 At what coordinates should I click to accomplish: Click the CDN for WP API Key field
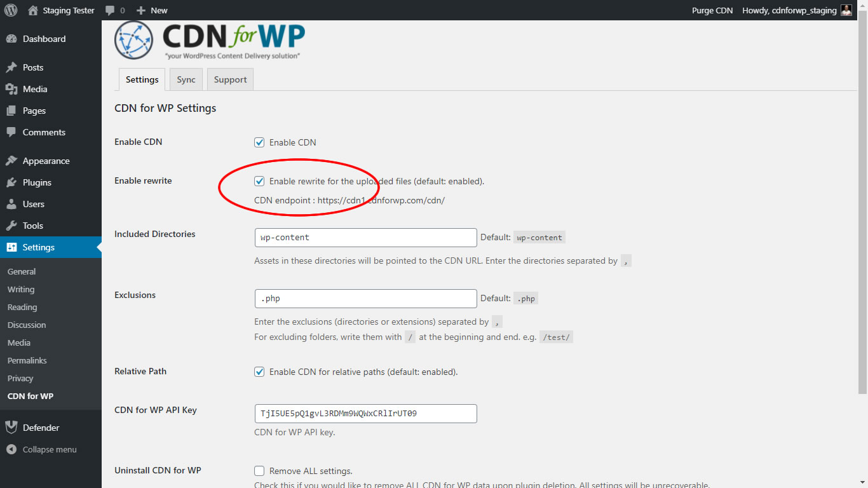(365, 413)
